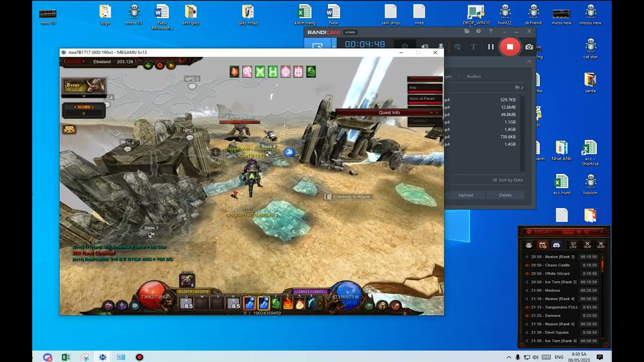Select the 49.8MB file row in Bandicam

(481, 115)
